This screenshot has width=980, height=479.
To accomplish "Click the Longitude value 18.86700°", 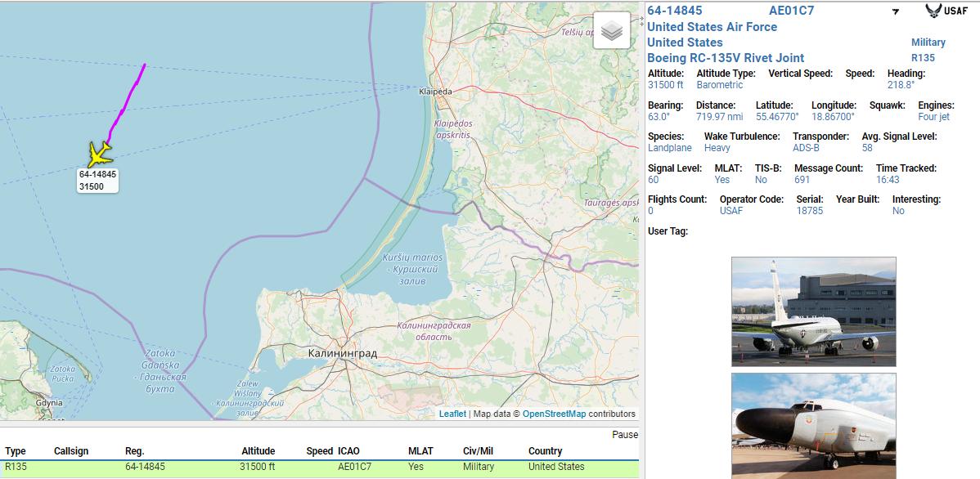I will tap(833, 117).
